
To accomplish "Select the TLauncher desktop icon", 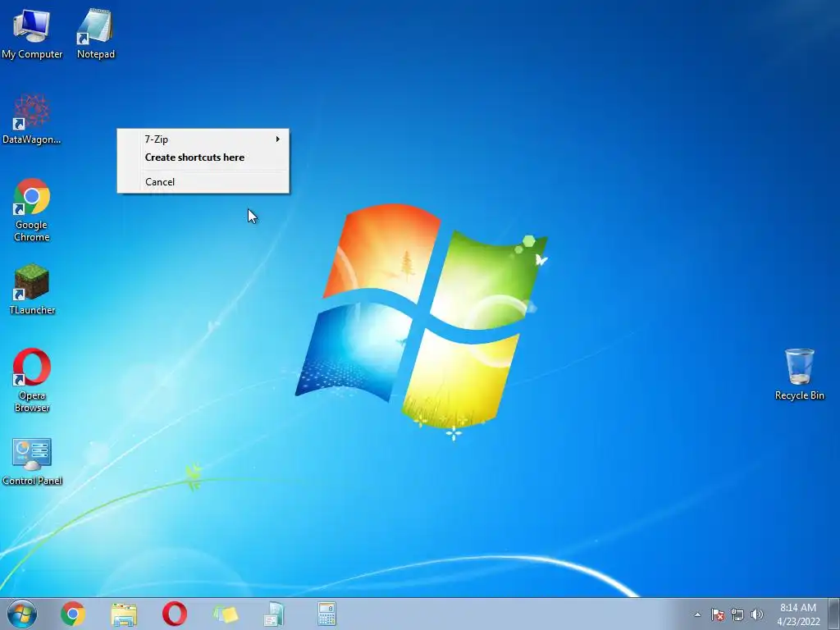I will (x=32, y=290).
